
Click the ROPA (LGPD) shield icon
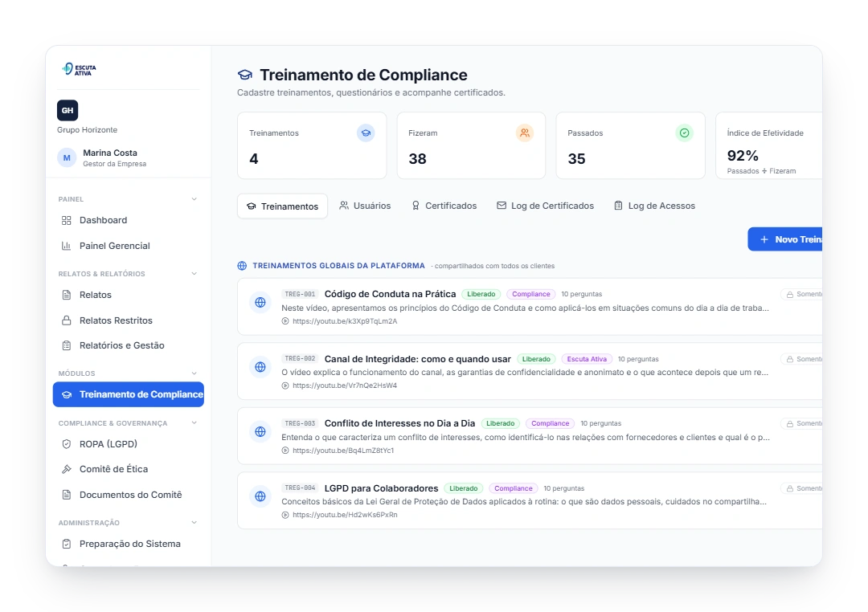pyautogui.click(x=67, y=444)
